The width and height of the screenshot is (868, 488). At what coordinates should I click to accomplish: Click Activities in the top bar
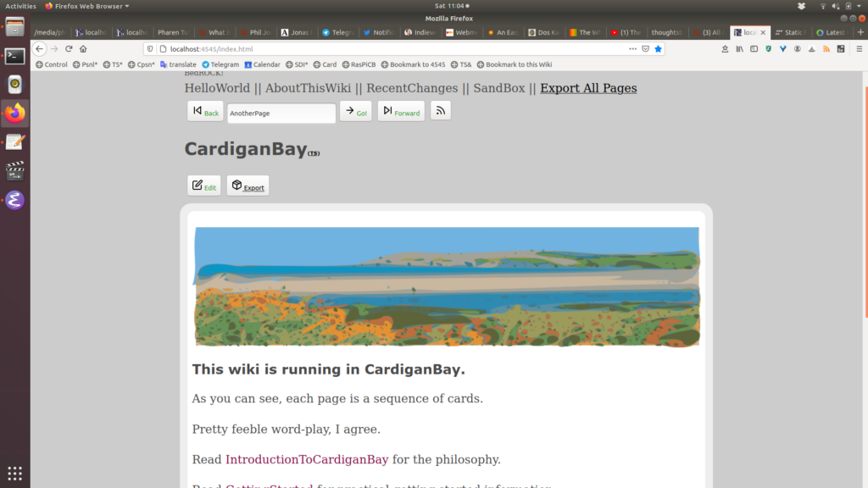pos(20,6)
